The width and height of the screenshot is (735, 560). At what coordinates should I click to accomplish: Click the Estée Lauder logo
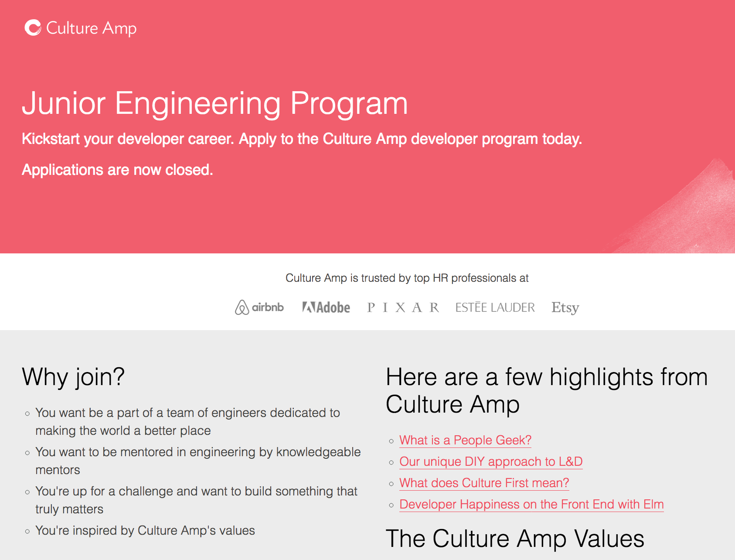coord(495,307)
